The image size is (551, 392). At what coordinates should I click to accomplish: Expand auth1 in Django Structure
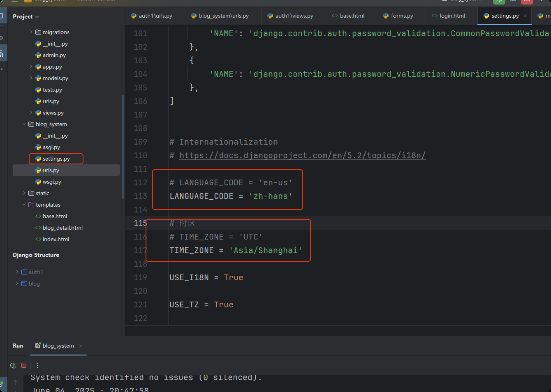pyautogui.click(x=17, y=272)
